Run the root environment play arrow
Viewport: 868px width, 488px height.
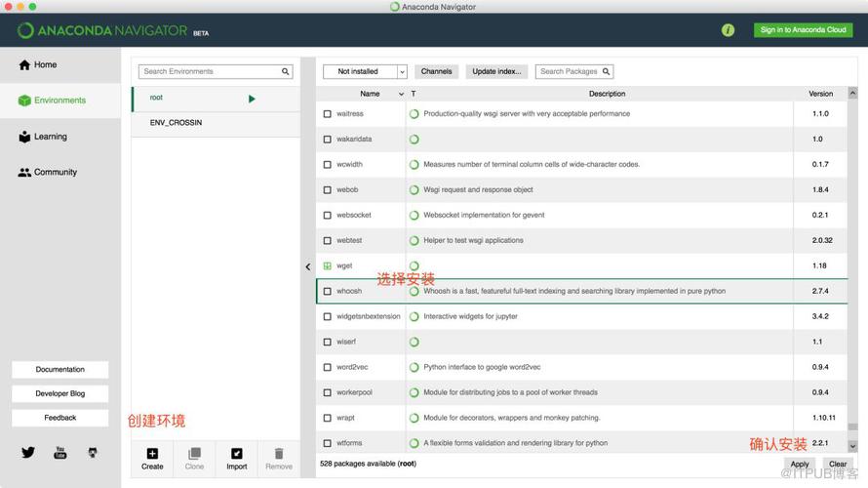(252, 99)
